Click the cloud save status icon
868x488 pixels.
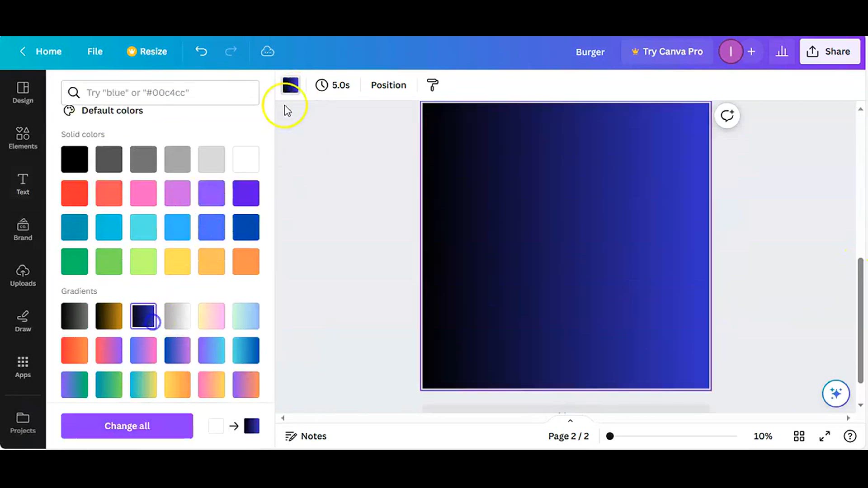(268, 52)
